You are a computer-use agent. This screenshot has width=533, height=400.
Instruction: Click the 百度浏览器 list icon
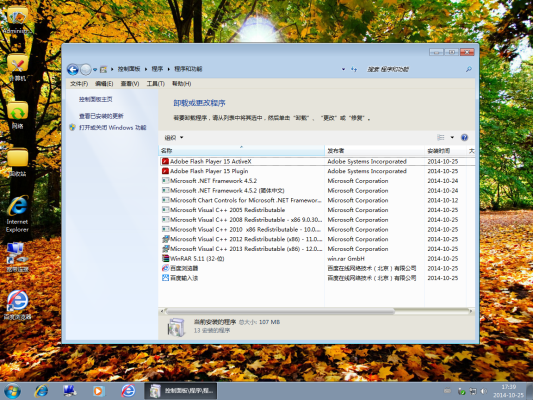pos(165,268)
